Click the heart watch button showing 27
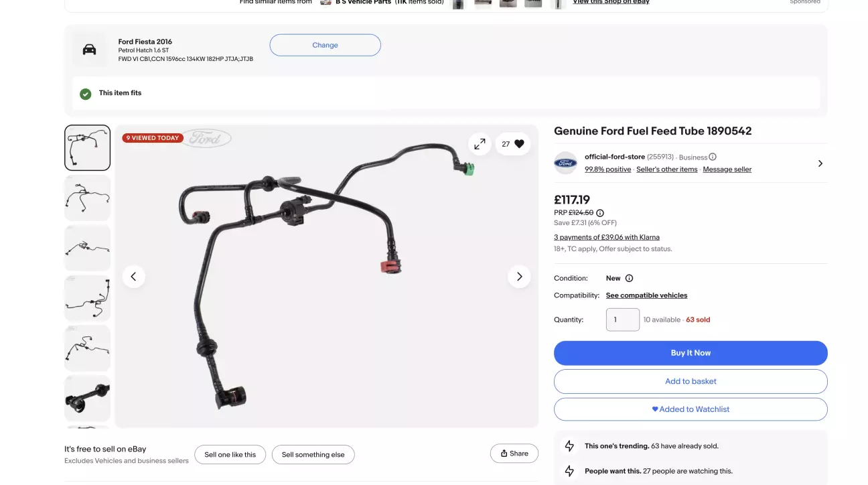This screenshot has height=485, width=868. pyautogui.click(x=513, y=143)
